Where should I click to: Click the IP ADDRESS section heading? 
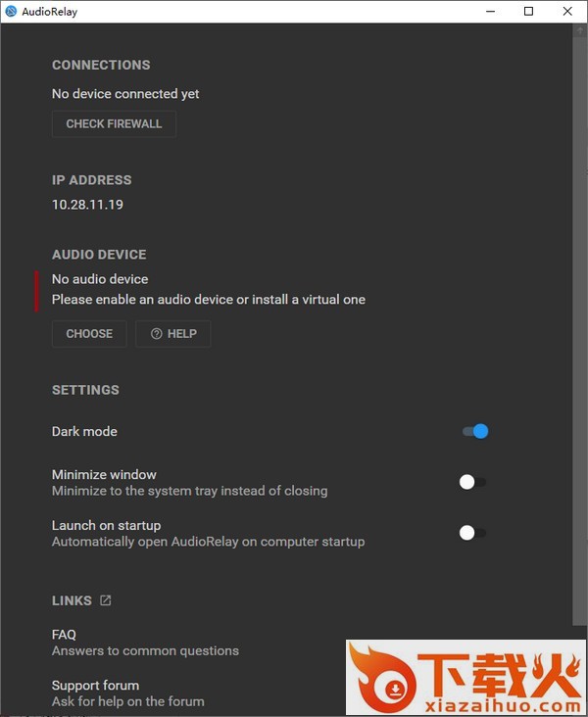pos(91,180)
